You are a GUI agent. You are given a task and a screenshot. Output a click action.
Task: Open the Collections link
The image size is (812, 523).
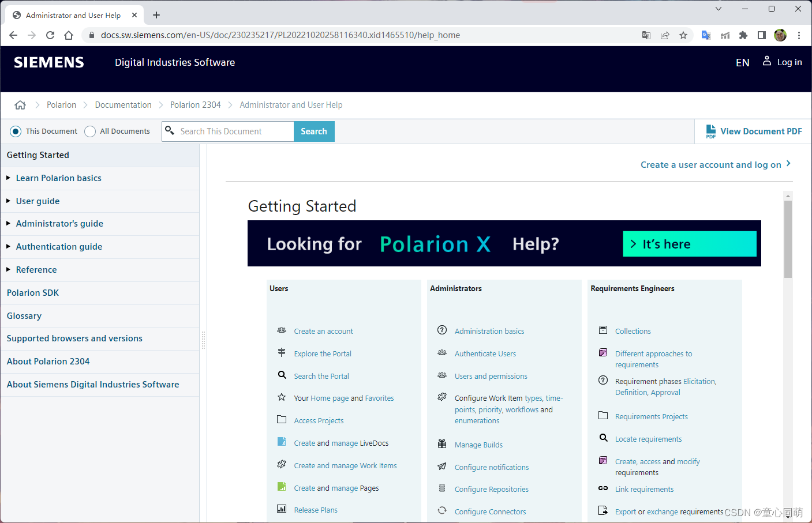point(633,332)
